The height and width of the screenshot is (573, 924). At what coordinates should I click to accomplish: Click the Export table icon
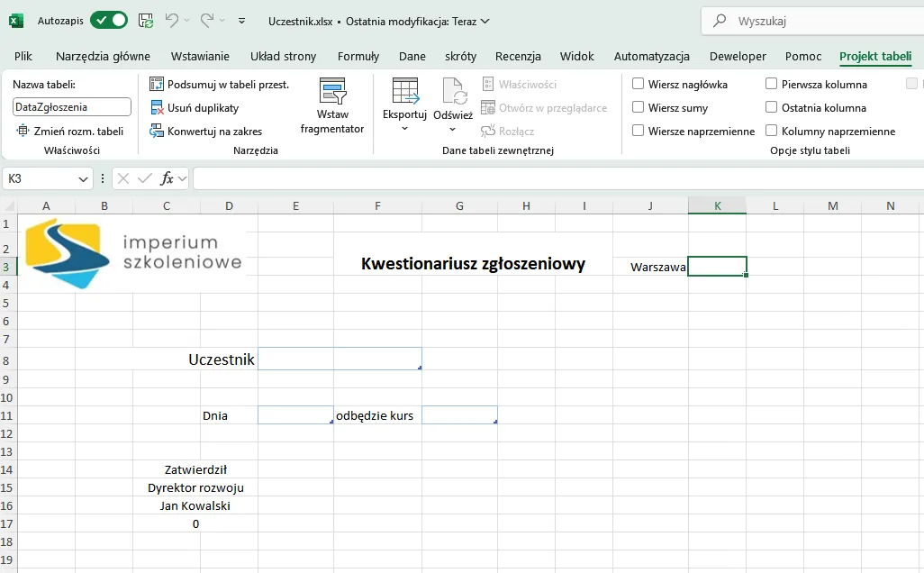coord(404,91)
